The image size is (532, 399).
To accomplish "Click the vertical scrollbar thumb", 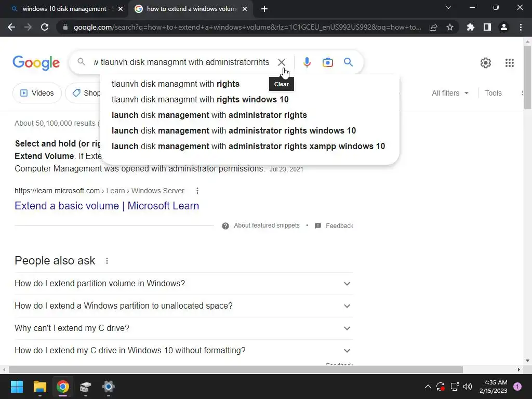I will [527, 77].
